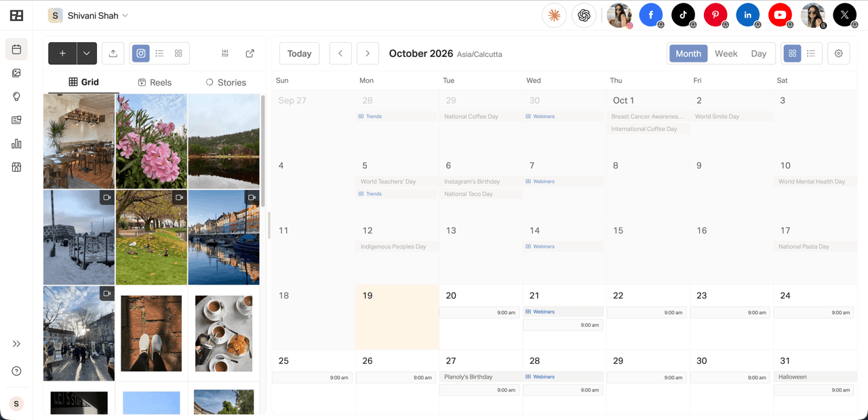Switch media panel to list view
Image resolution: width=868 pixels, height=420 pixels.
pos(159,54)
